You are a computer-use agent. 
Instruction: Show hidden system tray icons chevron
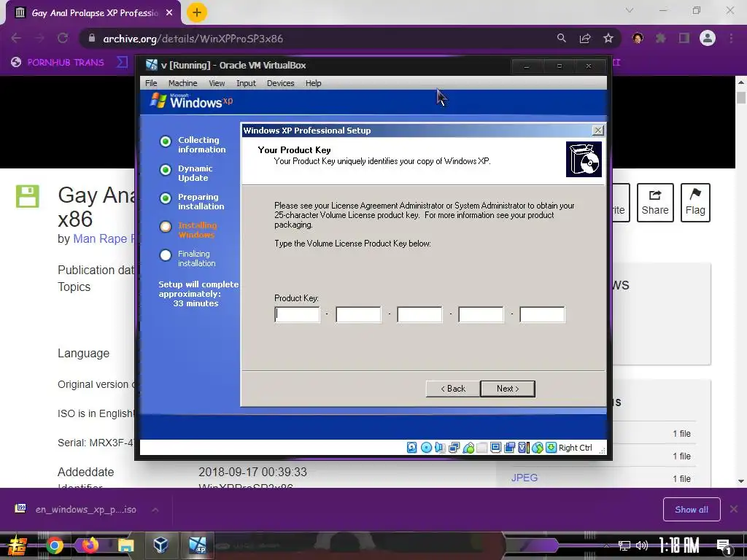pyautogui.click(x=606, y=546)
